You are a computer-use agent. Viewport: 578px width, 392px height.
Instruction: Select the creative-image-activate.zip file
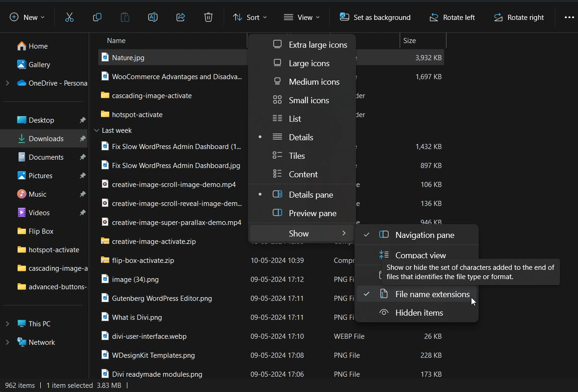point(154,241)
